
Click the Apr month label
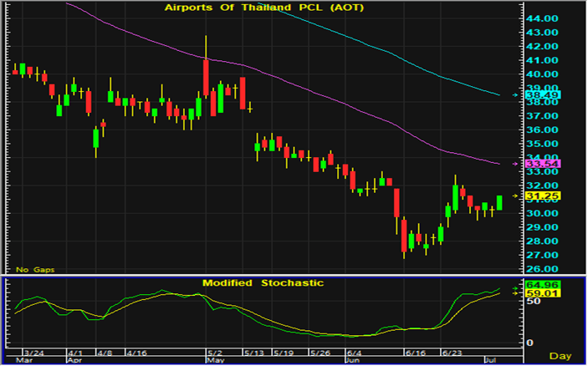(x=74, y=361)
